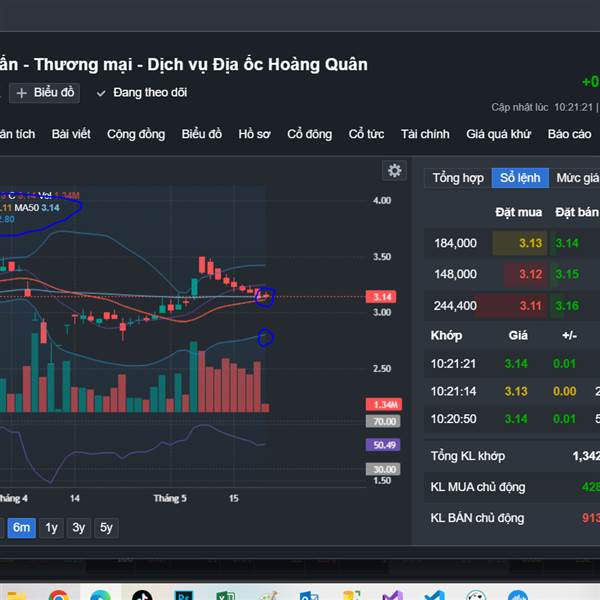This screenshot has height=600, width=600.
Task: Click the bid volume 148,000
Action: tap(455, 274)
